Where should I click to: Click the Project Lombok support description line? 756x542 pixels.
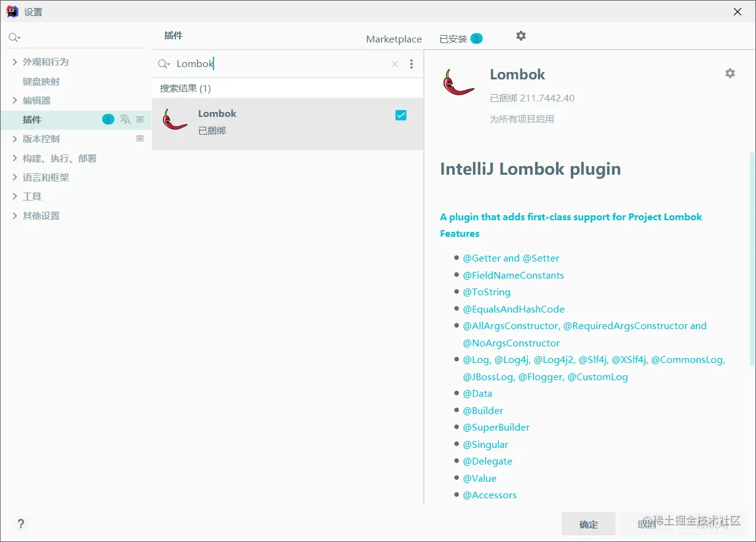571,217
